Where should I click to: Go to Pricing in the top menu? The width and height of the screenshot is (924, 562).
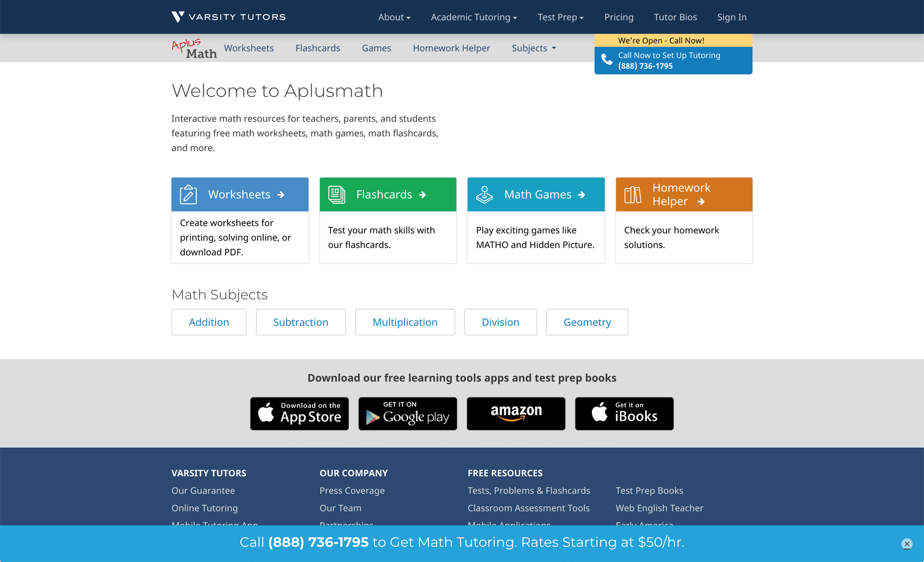tap(619, 17)
